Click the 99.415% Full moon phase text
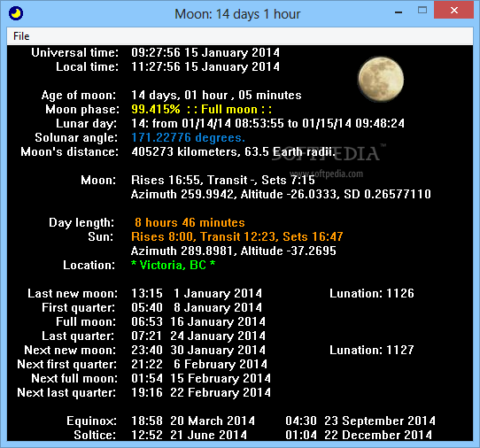Image resolution: width=480 pixels, height=448 pixels. coord(201,109)
